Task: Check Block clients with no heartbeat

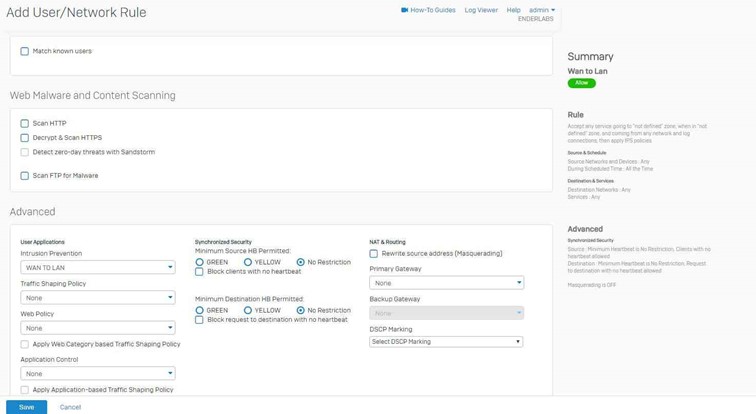Action: [199, 272]
